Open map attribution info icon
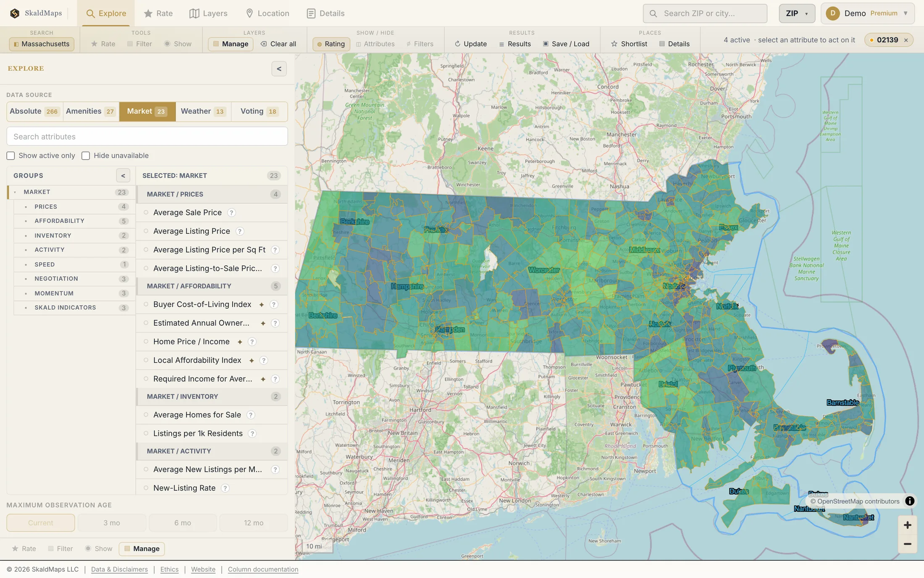924x578 pixels. [x=910, y=501]
